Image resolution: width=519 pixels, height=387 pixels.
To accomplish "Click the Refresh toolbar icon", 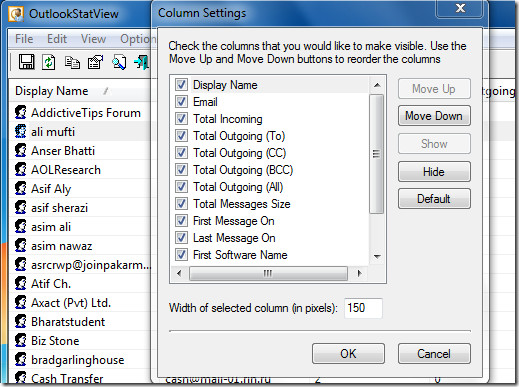I will point(49,62).
